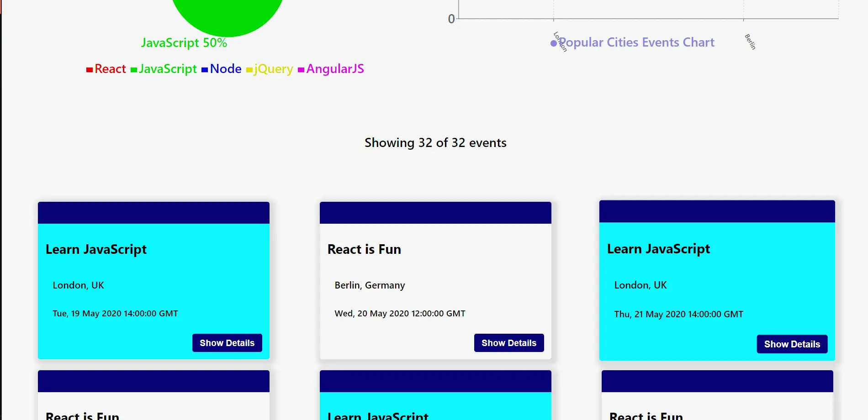Click the JavaScript legend entry
The height and width of the screenshot is (420, 868).
[x=164, y=69]
